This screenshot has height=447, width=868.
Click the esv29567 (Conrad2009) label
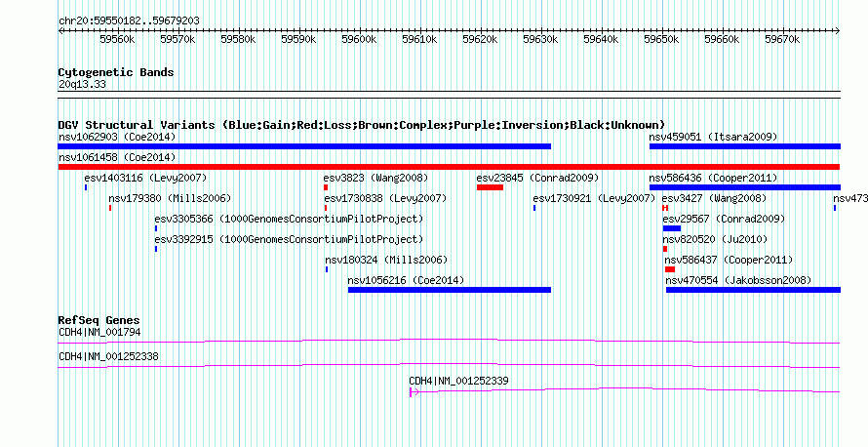724,219
